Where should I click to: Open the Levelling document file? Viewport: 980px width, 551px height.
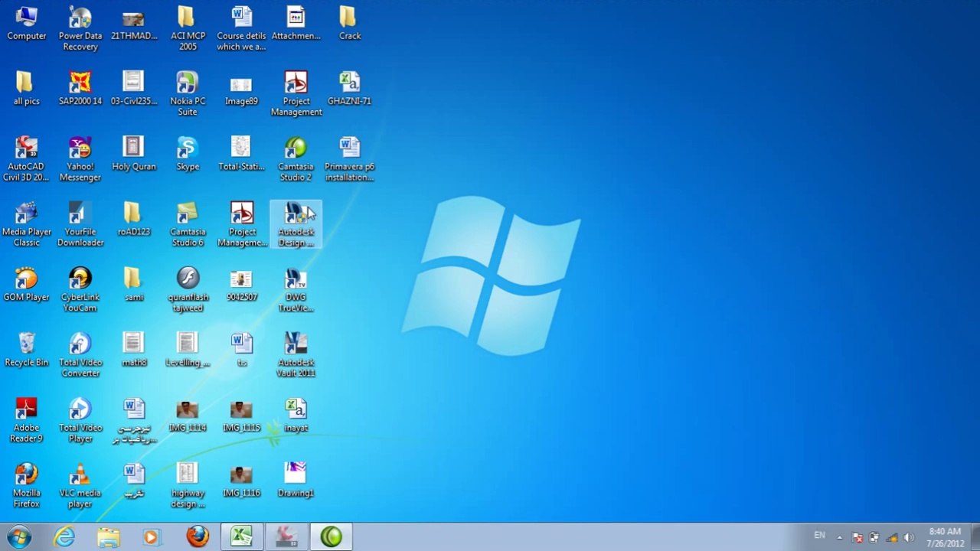click(188, 349)
